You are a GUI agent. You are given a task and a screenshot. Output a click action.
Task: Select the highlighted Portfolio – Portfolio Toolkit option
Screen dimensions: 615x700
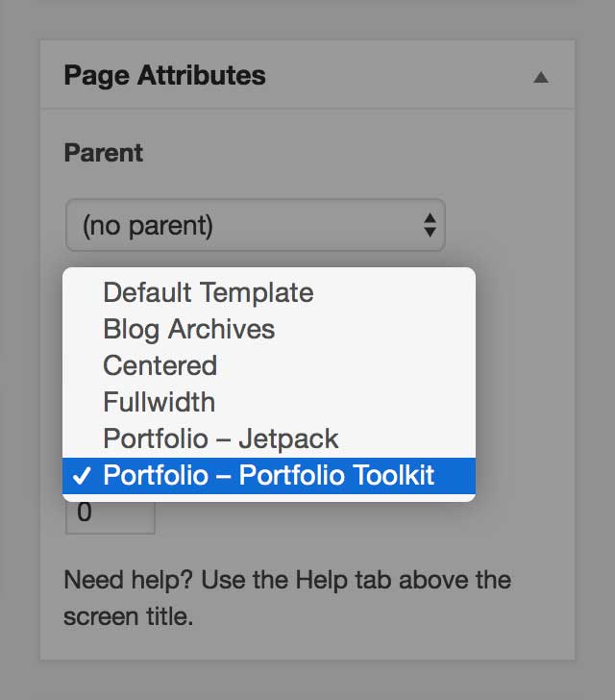click(269, 475)
